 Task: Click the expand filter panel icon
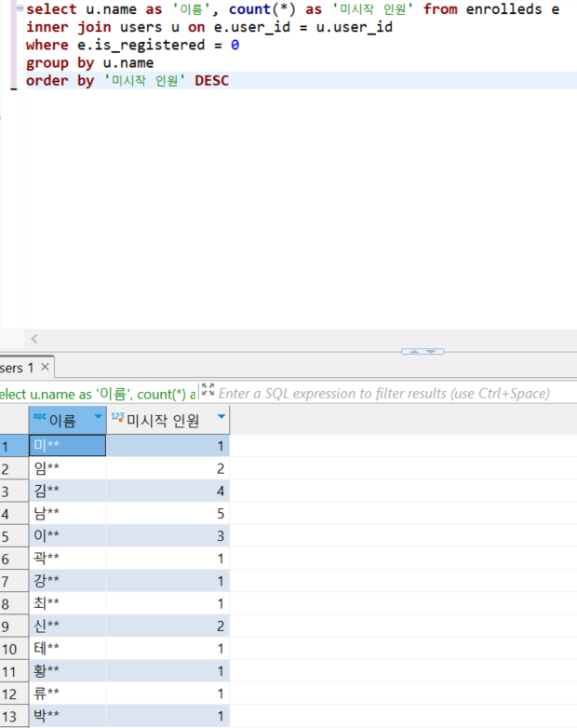pos(208,389)
